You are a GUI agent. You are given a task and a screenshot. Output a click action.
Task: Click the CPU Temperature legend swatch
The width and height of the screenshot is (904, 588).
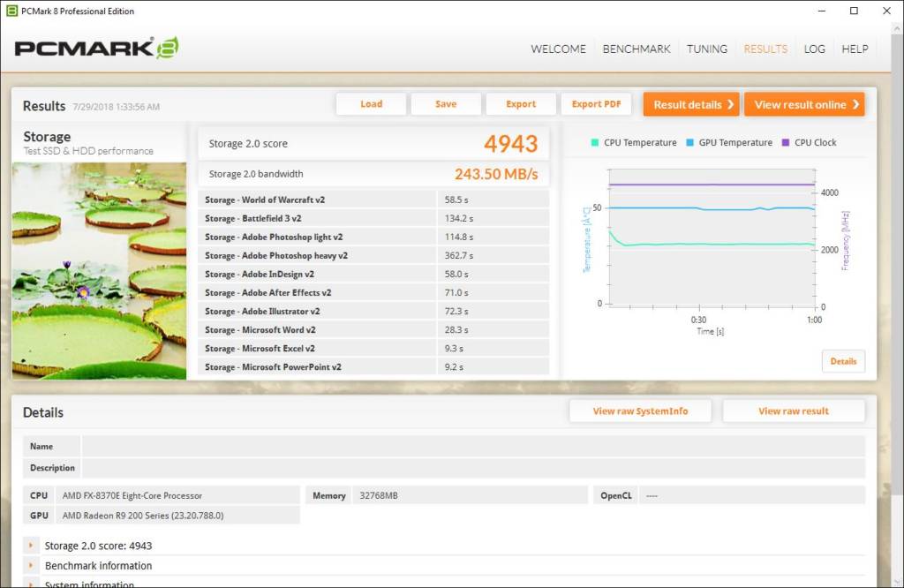pos(595,143)
